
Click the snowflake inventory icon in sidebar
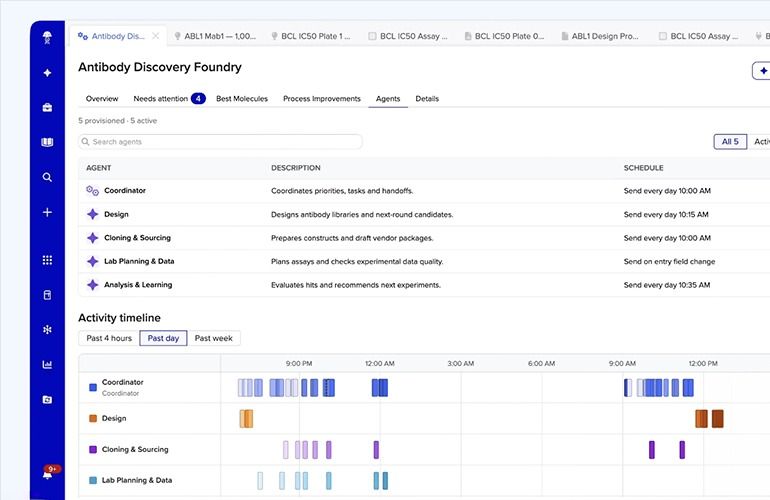(x=47, y=330)
